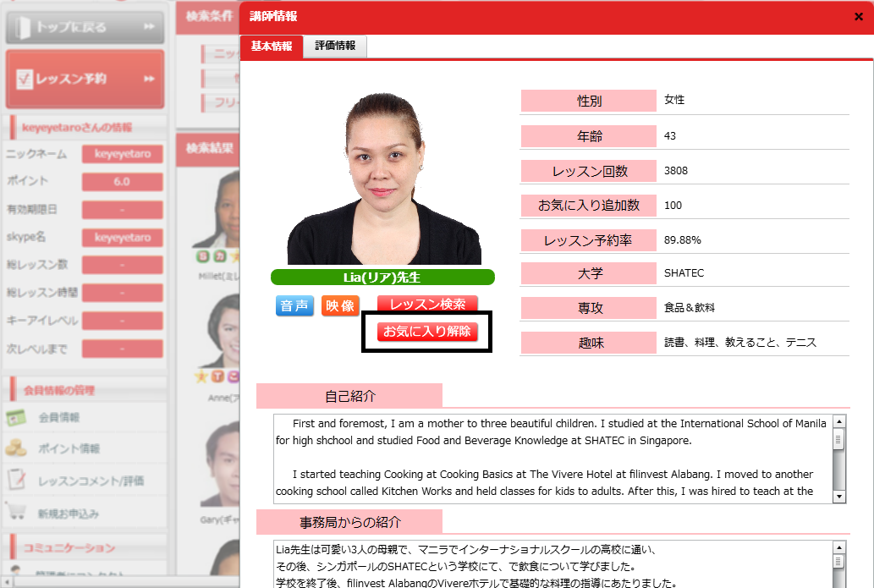The image size is (874, 588).
Task: Click the お気に入り追加数 value 100
Action: click(x=673, y=205)
